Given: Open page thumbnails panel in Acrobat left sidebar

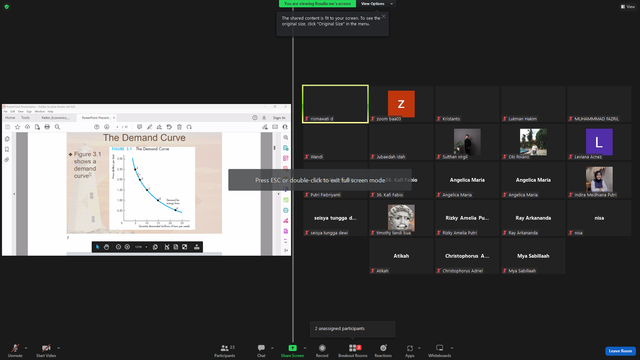Looking at the screenshot, I should click(7, 139).
